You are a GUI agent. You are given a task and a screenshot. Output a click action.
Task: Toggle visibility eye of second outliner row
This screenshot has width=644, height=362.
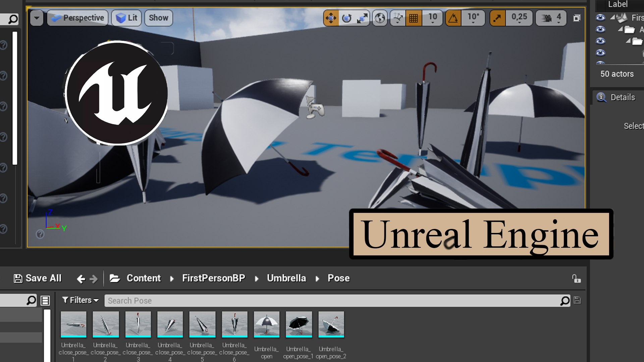click(600, 29)
